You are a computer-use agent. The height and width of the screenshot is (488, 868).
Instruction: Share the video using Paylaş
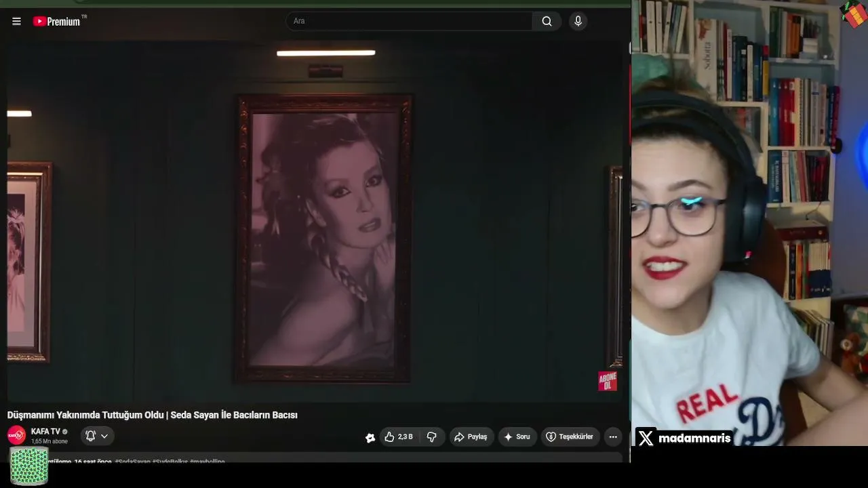point(471,437)
